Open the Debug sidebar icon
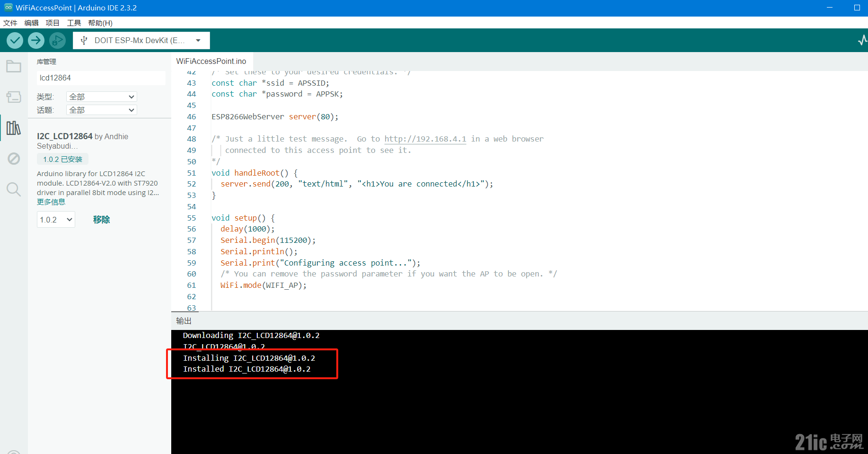868x454 pixels. 14,159
